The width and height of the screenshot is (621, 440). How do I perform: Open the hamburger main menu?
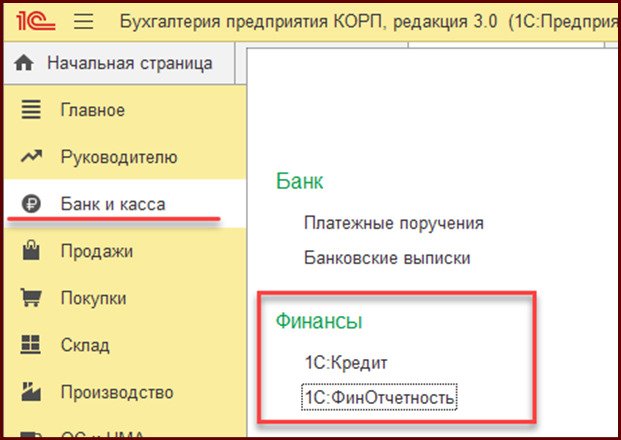(x=84, y=21)
